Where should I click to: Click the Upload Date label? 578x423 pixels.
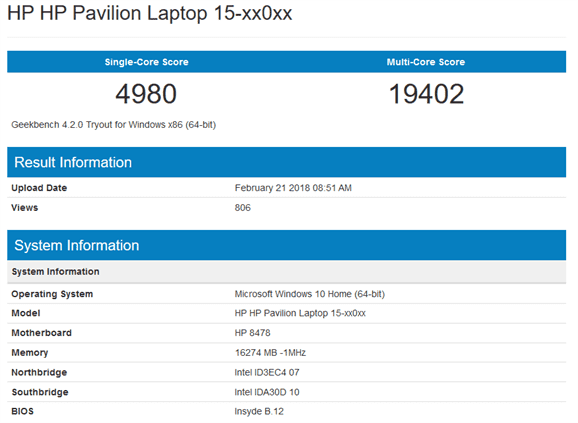pyautogui.click(x=39, y=188)
